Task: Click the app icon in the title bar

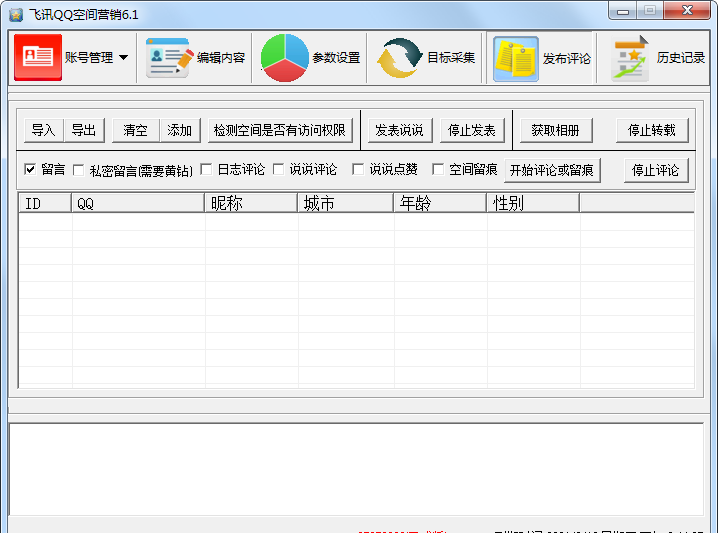Action: pyautogui.click(x=16, y=15)
